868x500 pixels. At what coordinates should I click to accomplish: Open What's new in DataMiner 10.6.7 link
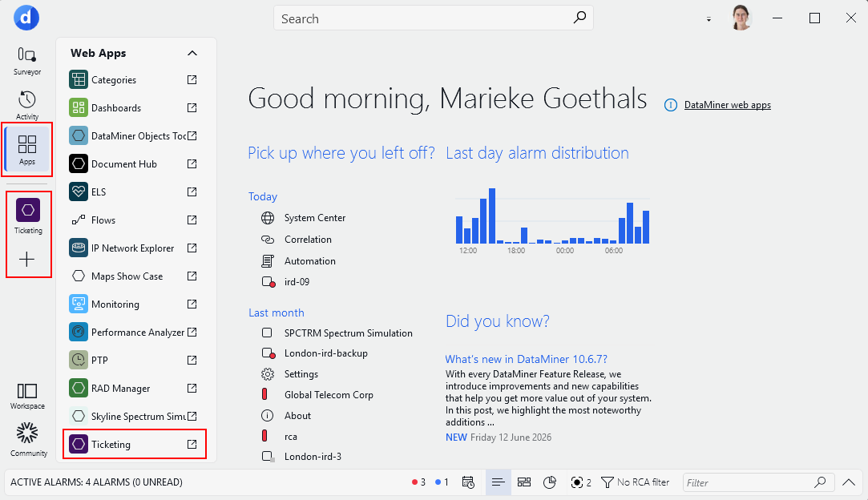(526, 359)
